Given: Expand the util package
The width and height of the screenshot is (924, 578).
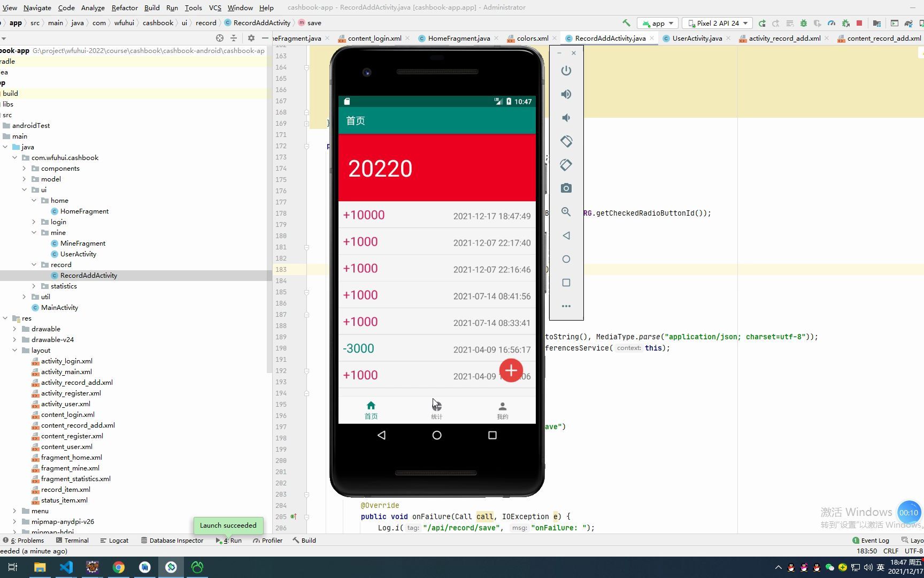Looking at the screenshot, I should pos(24,296).
